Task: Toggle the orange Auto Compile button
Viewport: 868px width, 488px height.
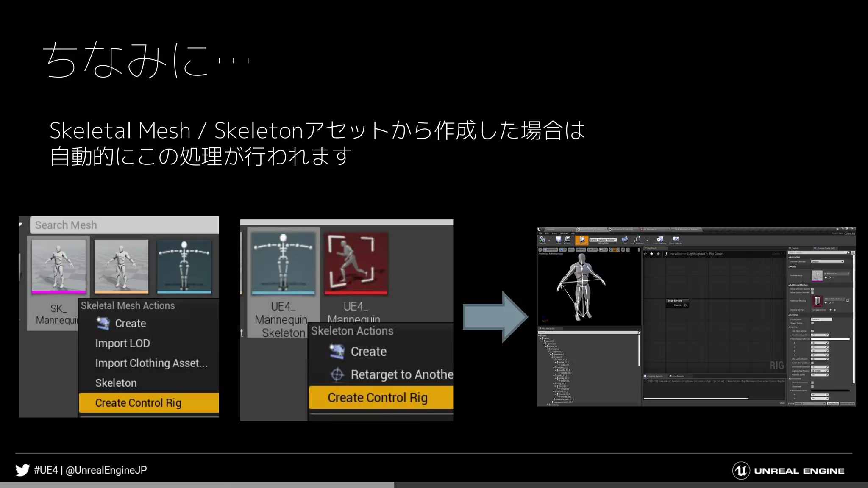Action: (582, 241)
